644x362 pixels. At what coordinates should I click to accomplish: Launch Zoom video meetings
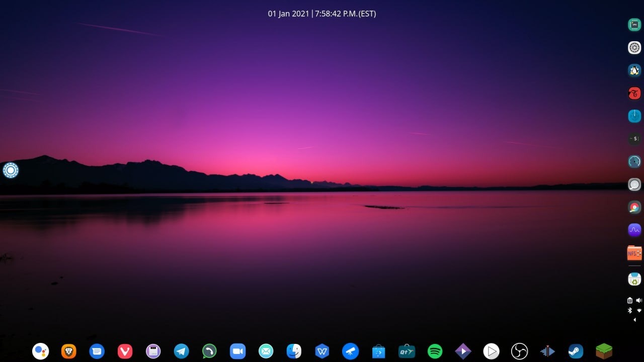(237, 351)
